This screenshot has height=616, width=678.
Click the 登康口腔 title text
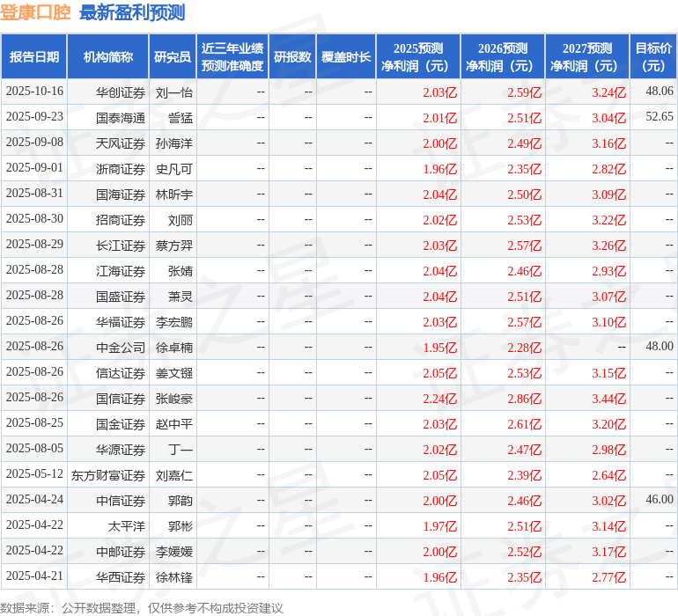click(35, 12)
